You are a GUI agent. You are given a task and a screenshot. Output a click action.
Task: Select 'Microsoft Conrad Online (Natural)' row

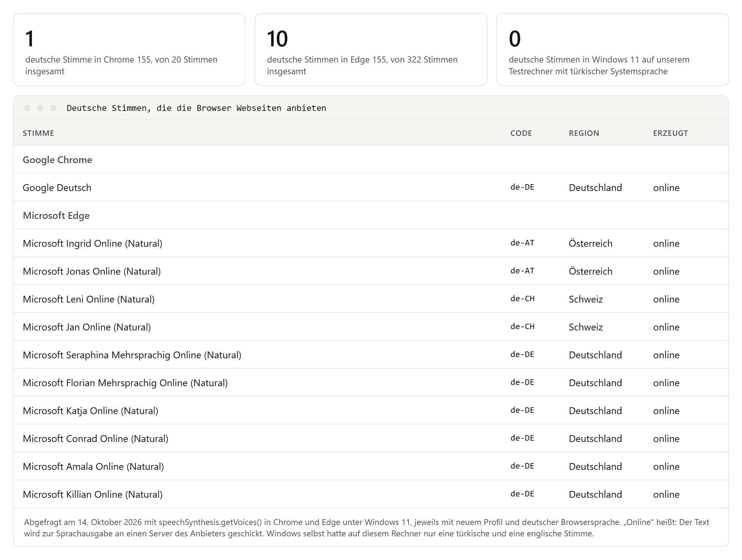(371, 438)
